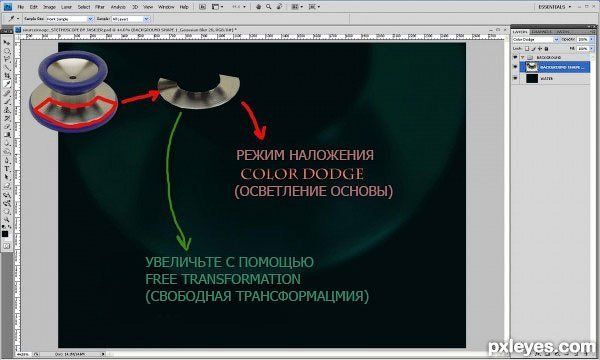Open the Filter menu

[x=100, y=7]
